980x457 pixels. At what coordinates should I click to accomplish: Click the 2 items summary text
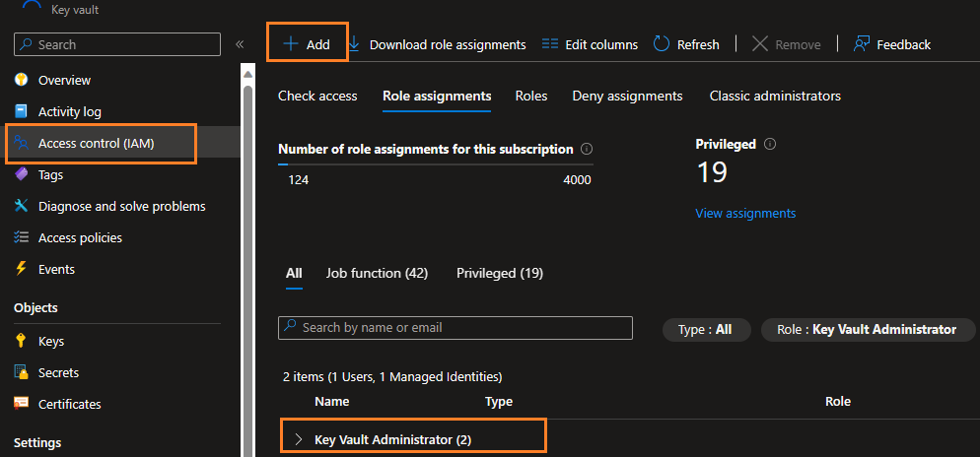pos(392,376)
